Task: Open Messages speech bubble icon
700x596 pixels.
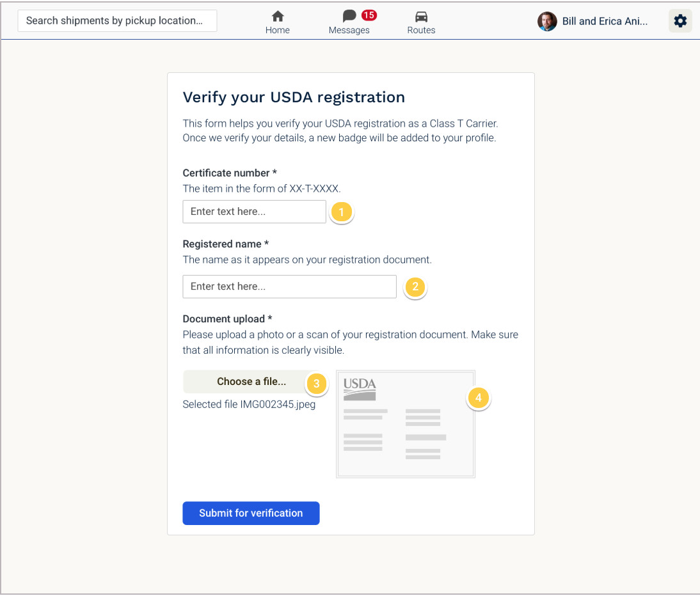Action: [349, 16]
